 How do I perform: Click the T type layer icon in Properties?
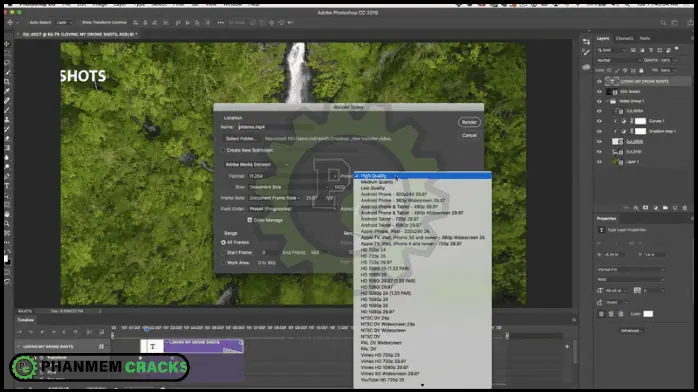coord(601,230)
